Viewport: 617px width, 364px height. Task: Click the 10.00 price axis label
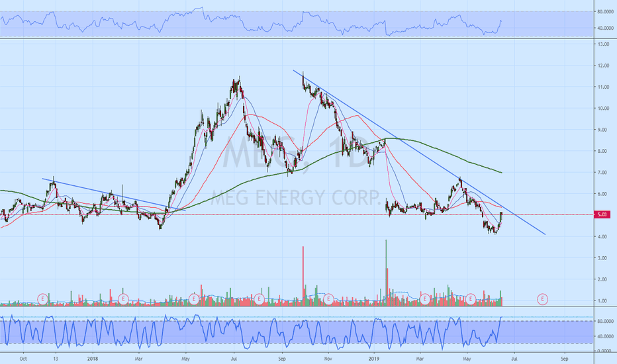[604, 109]
